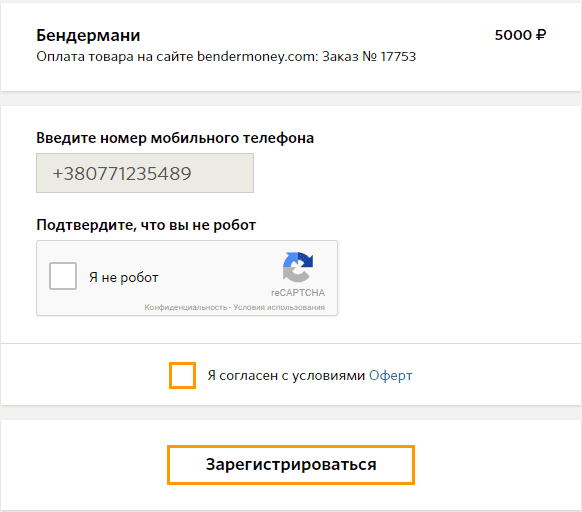The width and height of the screenshot is (582, 512).
Task: Click the order number 17753 text
Action: click(398, 56)
